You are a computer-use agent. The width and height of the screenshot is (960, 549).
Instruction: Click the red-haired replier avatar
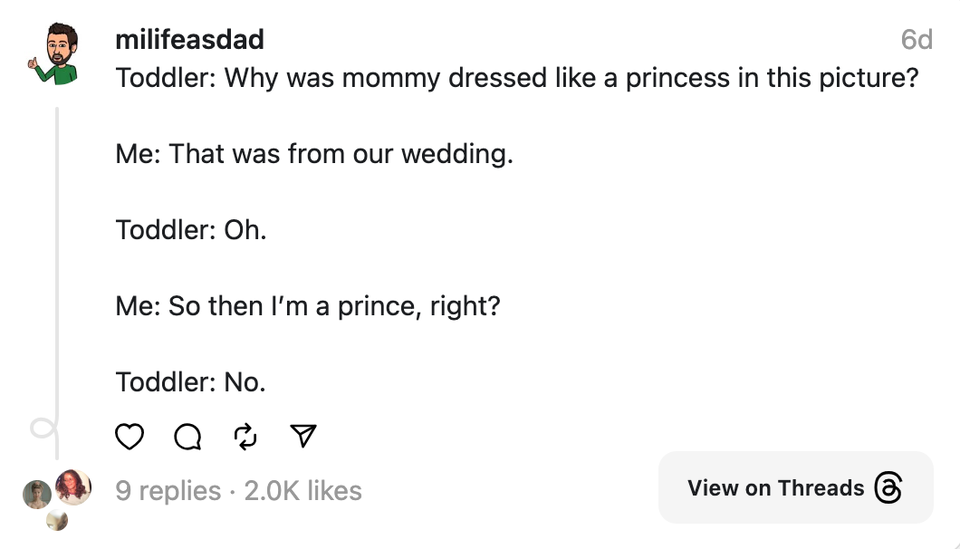pyautogui.click(x=72, y=487)
